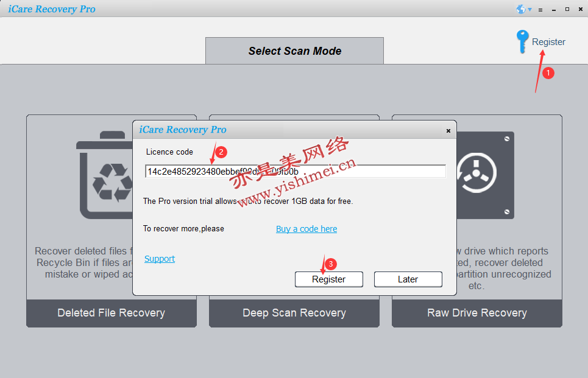Close the main iCare Recovery Pro window
Viewport: 588px width, 378px height.
click(581, 9)
